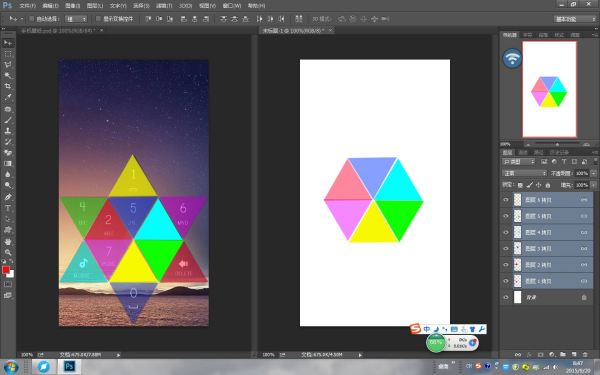Select the Zoom tool in toolbox
The image size is (600, 375).
[x=8, y=253]
